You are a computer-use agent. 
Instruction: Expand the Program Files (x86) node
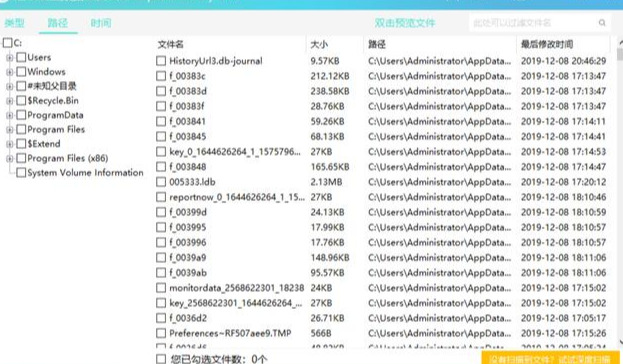10,159
